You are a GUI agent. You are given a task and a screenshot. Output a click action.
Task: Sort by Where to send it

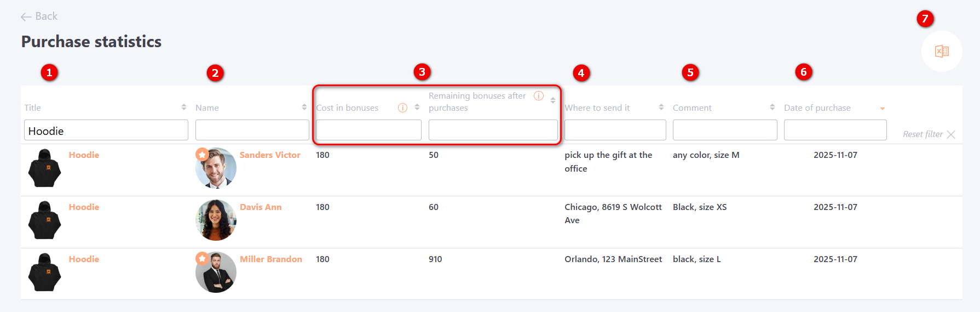[661, 107]
